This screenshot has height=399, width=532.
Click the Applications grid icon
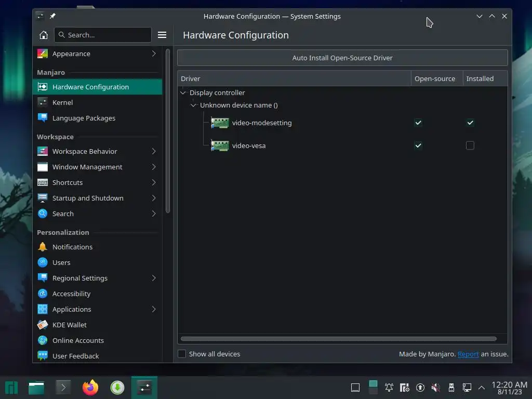[43, 310]
